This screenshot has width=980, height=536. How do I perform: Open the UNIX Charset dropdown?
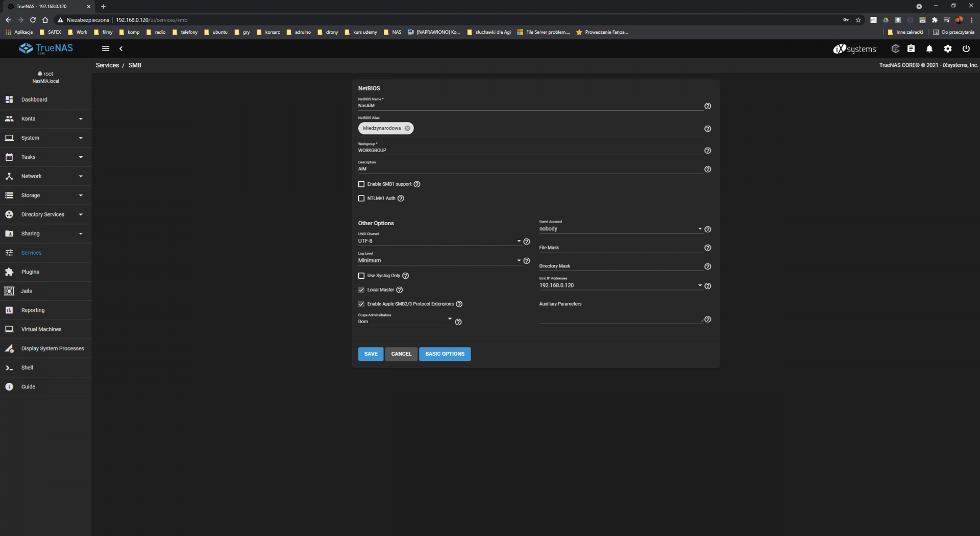click(x=439, y=241)
